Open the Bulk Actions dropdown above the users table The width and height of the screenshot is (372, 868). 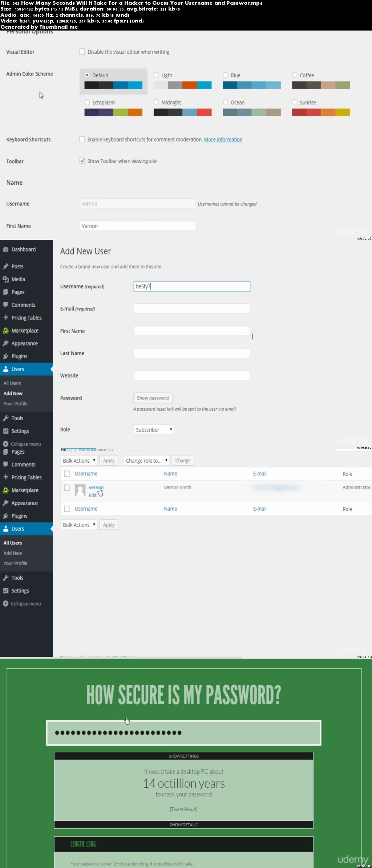coord(79,461)
